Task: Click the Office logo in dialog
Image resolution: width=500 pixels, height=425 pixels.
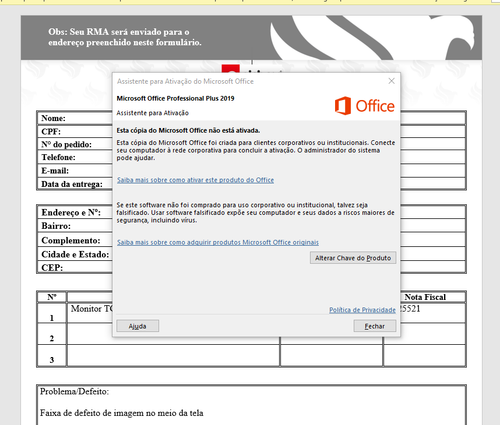Action: tap(365, 106)
